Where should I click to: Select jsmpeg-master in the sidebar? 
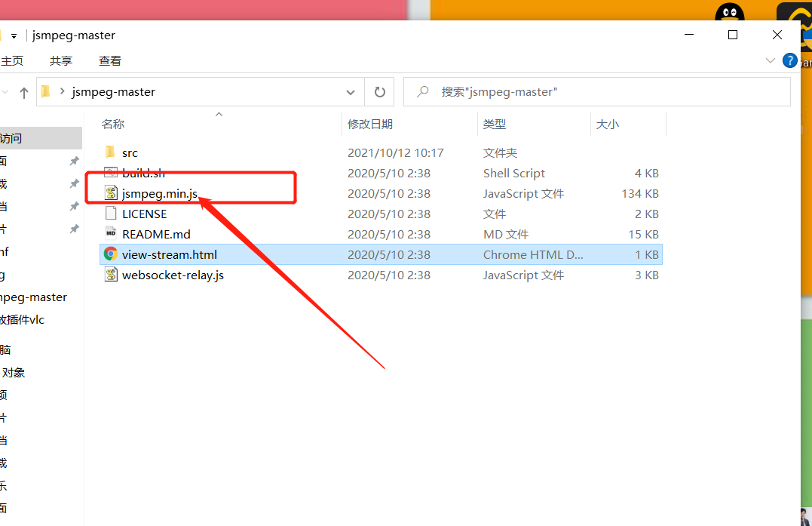pos(32,297)
